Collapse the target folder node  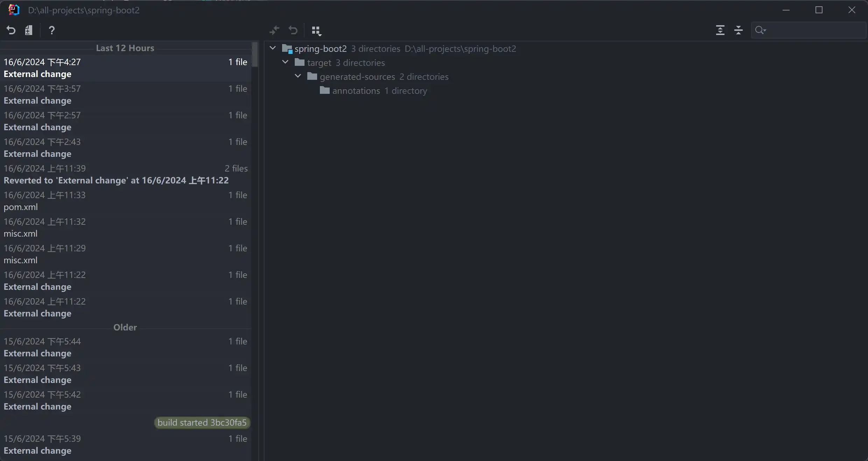click(x=285, y=62)
